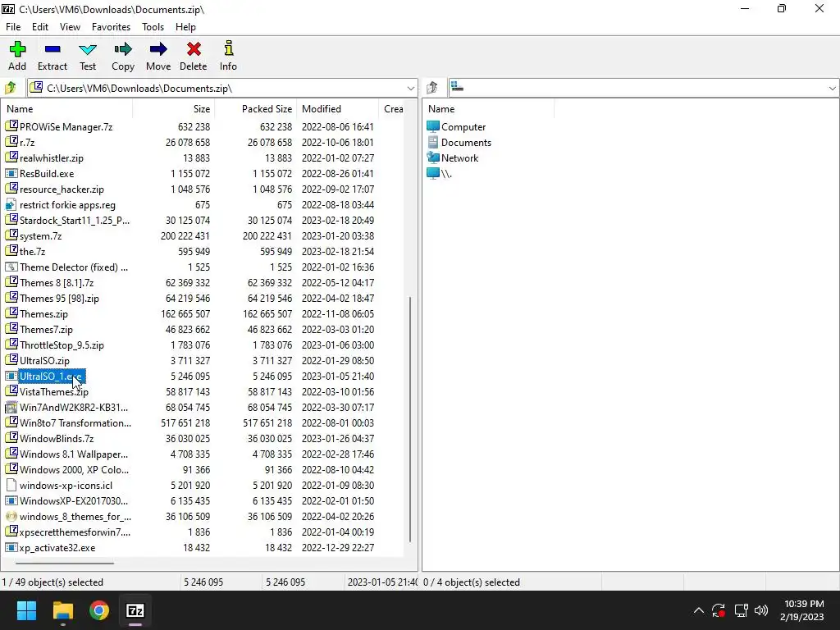Click the Move toolbar icon
Image resolution: width=840 pixels, height=630 pixels.
[158, 49]
